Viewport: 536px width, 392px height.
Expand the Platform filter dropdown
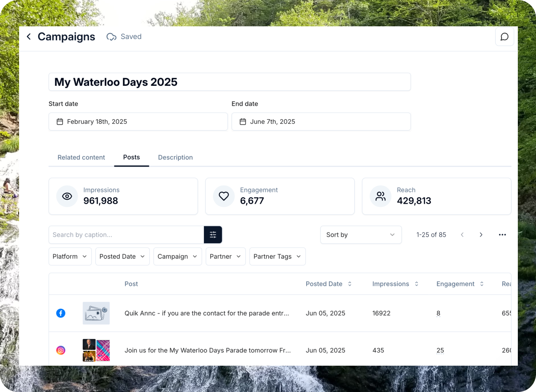(x=70, y=256)
